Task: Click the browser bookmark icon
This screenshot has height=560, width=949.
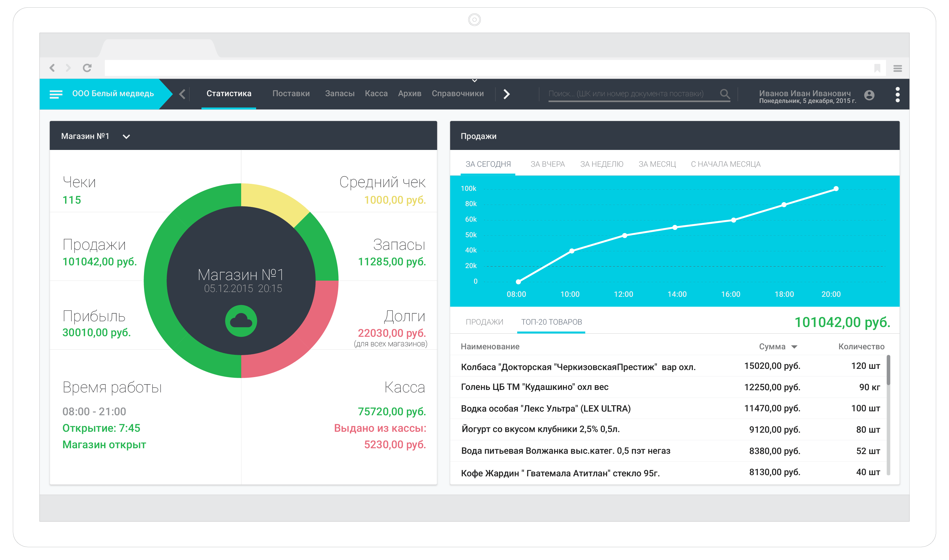Action: 877,68
